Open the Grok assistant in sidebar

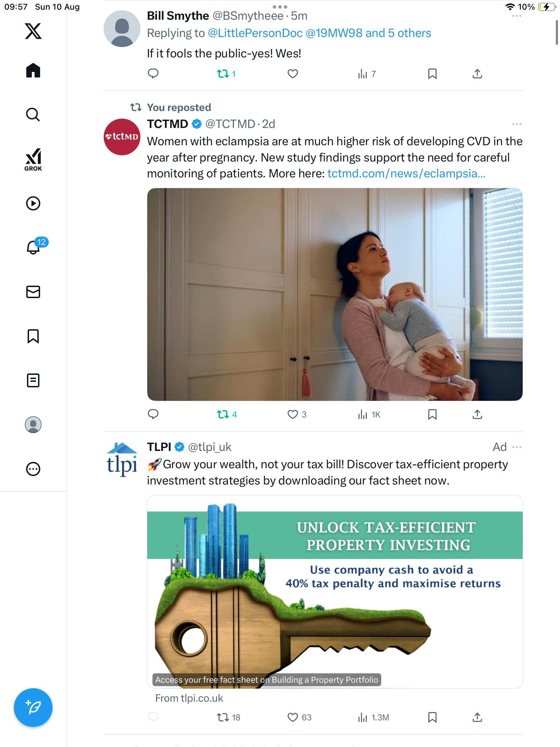[x=33, y=159]
